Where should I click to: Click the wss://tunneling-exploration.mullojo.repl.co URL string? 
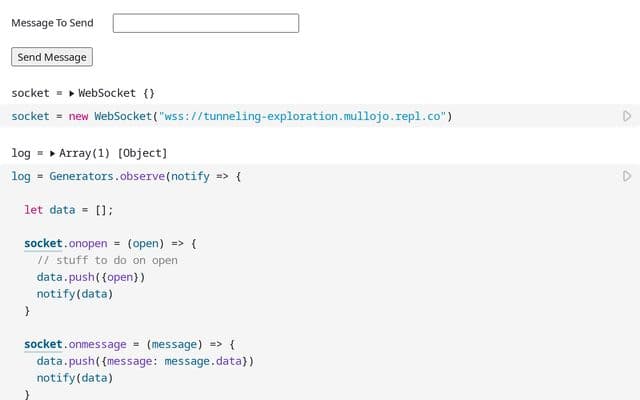[x=302, y=116]
